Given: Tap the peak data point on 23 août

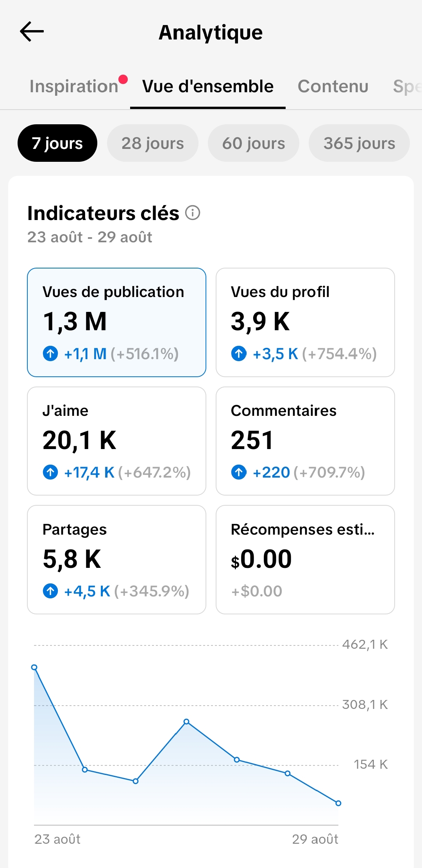Looking at the screenshot, I should (x=34, y=667).
